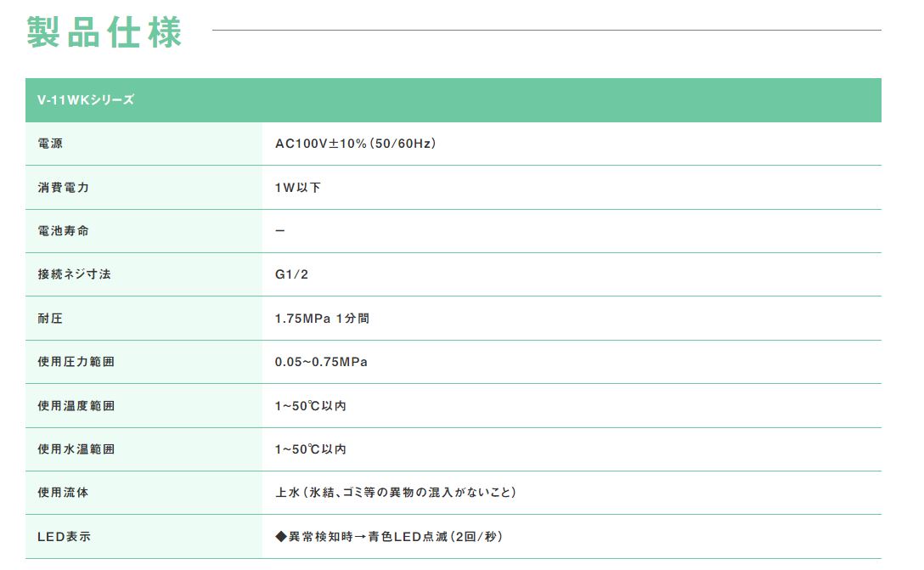
Task: Select the 1.75MPa 1分間 value
Action: click(322, 319)
